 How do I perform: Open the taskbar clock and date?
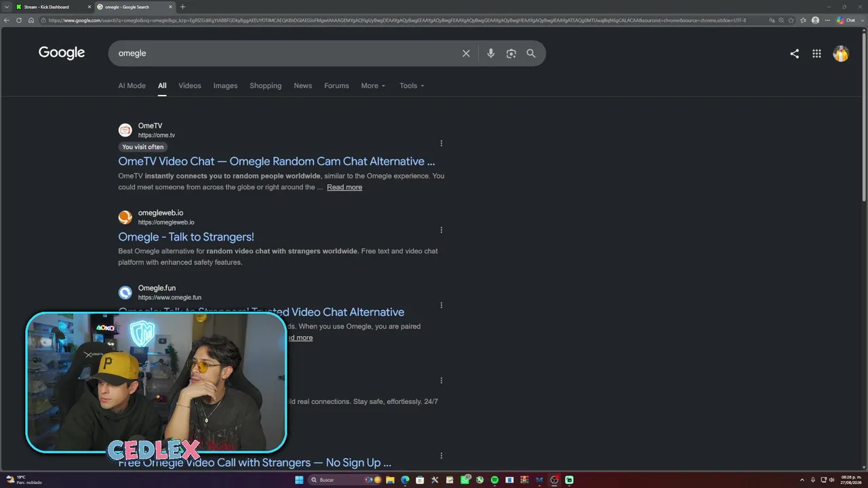tap(851, 480)
